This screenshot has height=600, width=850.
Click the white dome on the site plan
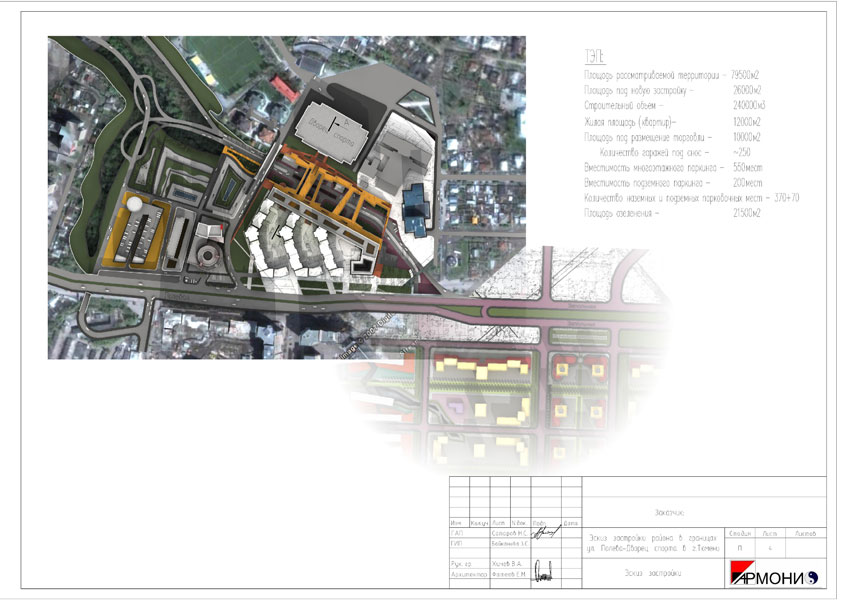point(134,204)
